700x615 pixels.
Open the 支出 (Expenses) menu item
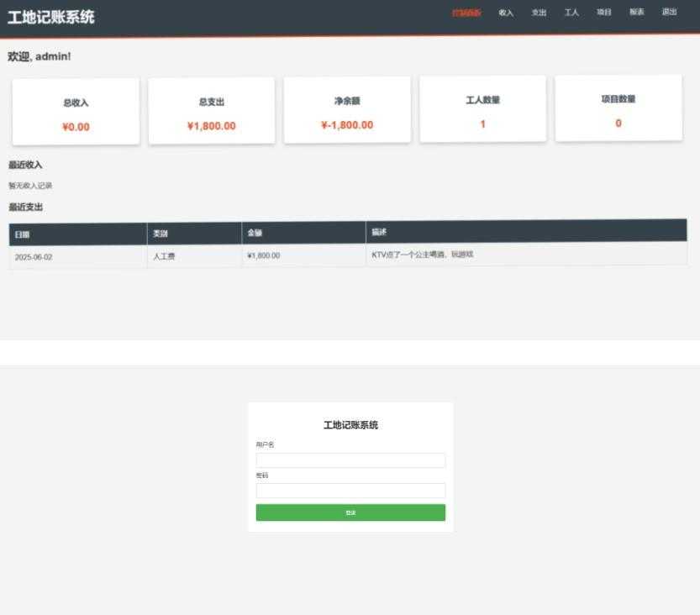point(539,13)
